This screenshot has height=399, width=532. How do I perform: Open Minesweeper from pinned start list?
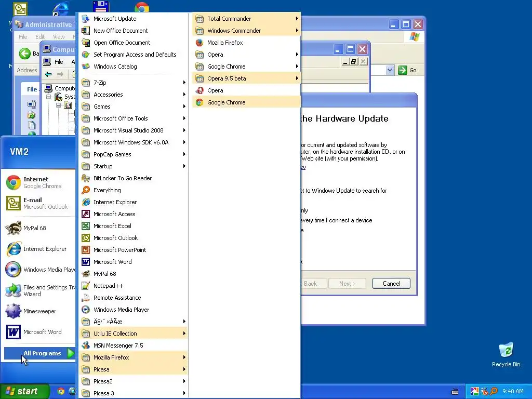(39, 311)
